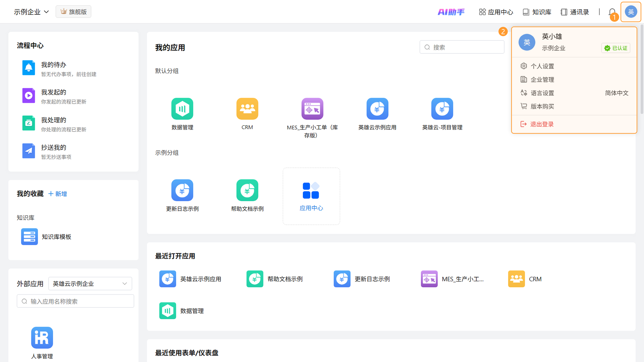Choose 企业管理 in user menu
Image resolution: width=644 pixels, height=362 pixels.
(x=542, y=80)
